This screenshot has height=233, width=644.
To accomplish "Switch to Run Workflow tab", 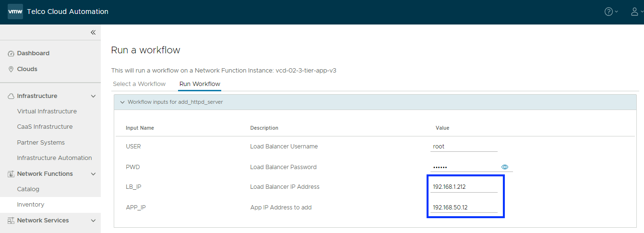I will [200, 84].
